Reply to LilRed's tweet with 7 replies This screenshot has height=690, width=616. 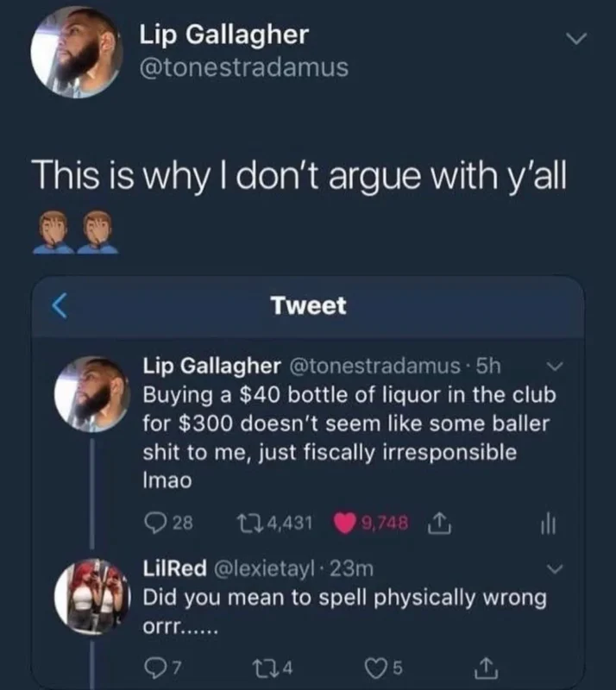point(163,668)
